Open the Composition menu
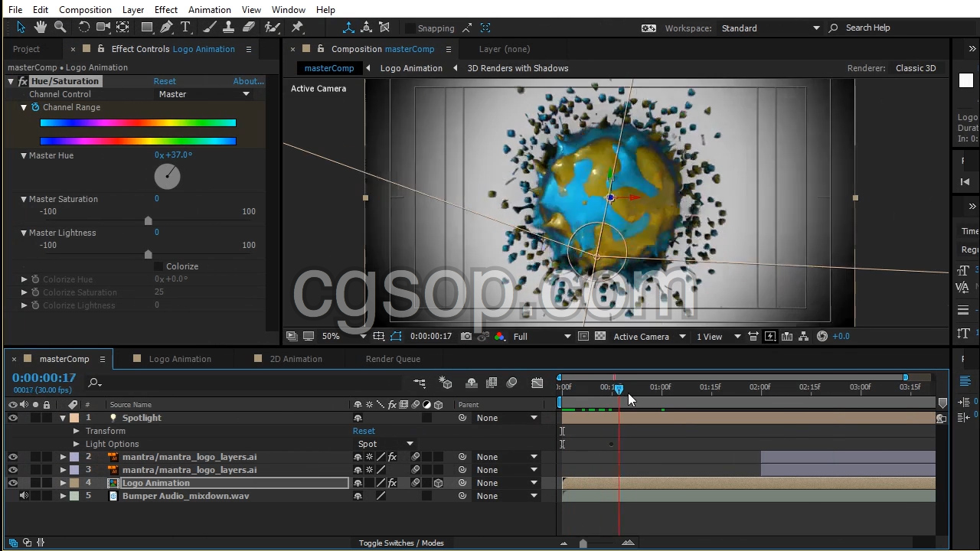The image size is (980, 551). (85, 9)
